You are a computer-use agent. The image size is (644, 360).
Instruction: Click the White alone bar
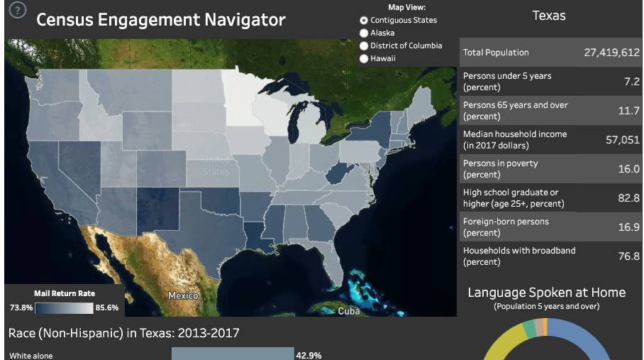tap(233, 354)
